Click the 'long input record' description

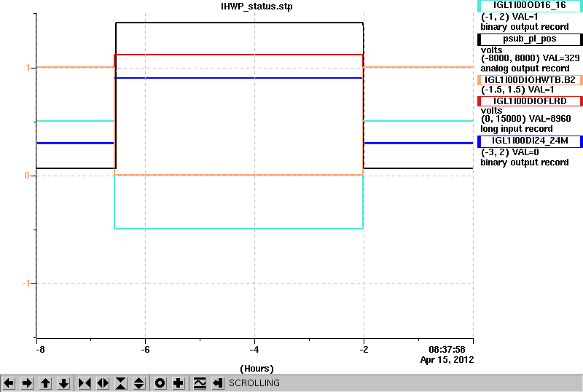coord(517,129)
